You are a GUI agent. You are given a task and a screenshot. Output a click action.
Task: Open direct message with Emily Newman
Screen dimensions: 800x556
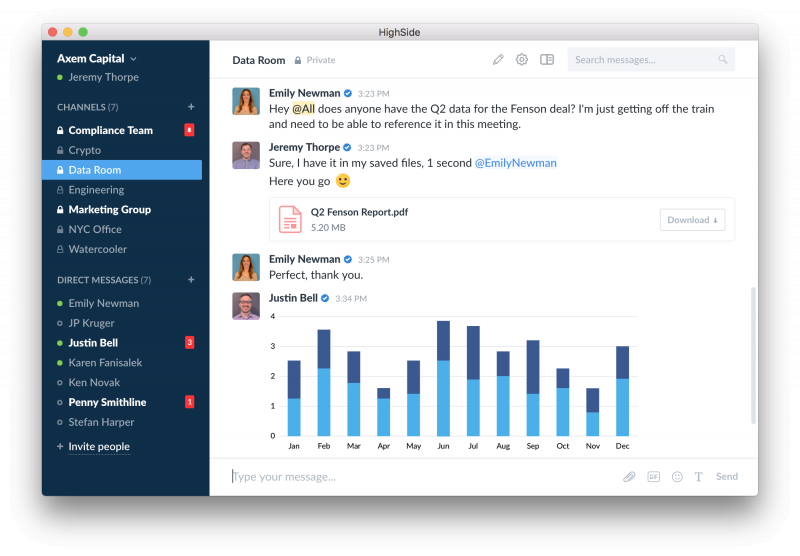pos(121,303)
